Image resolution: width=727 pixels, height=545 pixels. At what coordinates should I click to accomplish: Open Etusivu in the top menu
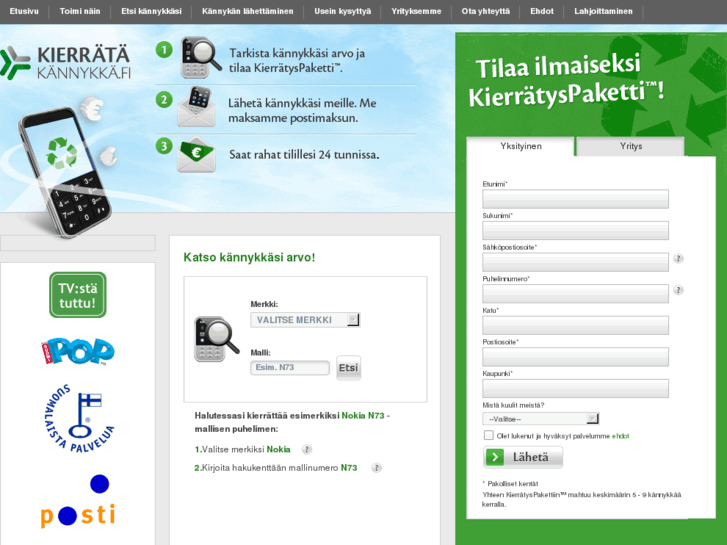click(x=24, y=11)
